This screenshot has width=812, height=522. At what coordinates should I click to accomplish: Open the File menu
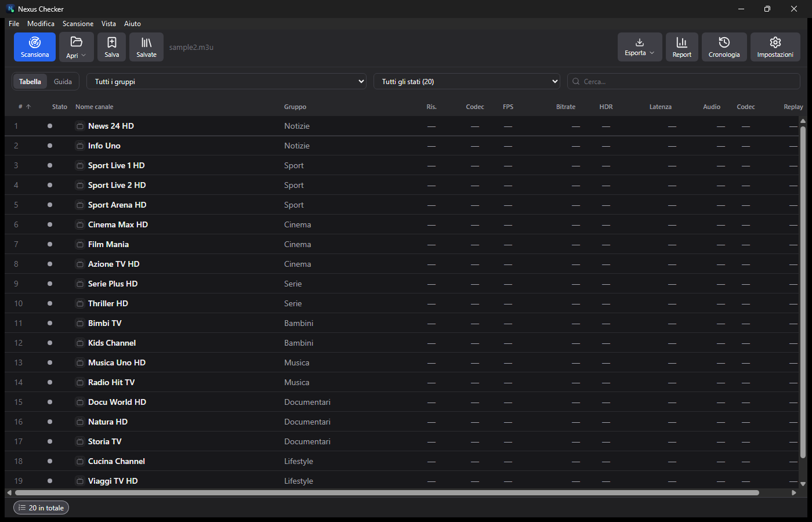pos(14,24)
